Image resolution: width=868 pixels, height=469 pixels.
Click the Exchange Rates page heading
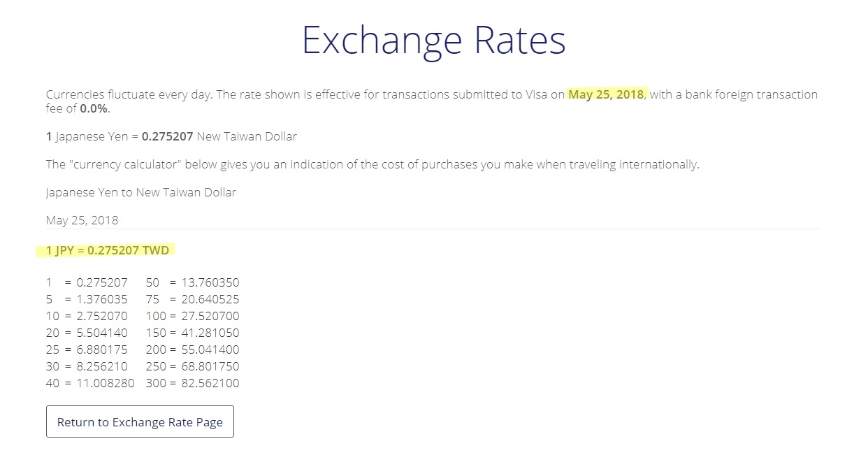[433, 40]
